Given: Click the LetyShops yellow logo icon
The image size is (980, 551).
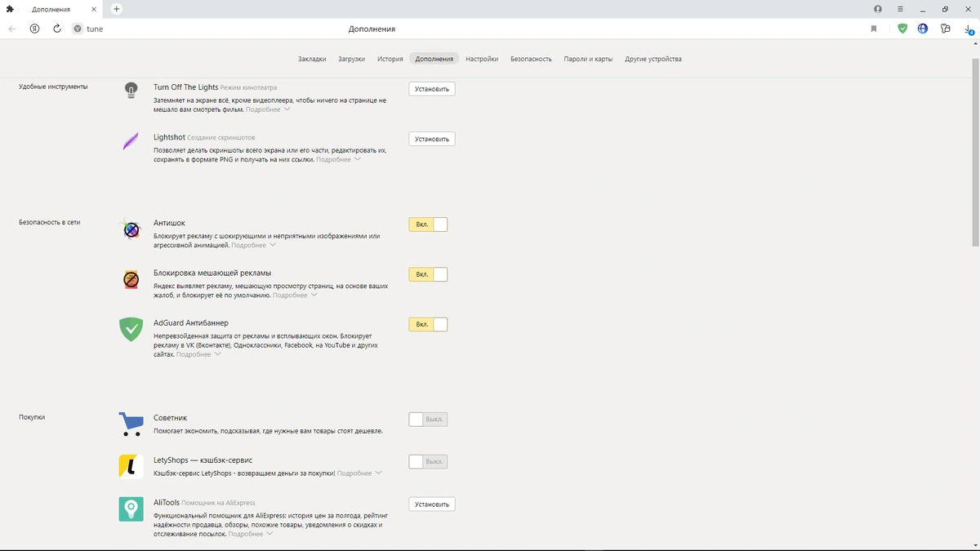Looking at the screenshot, I should tap(131, 466).
